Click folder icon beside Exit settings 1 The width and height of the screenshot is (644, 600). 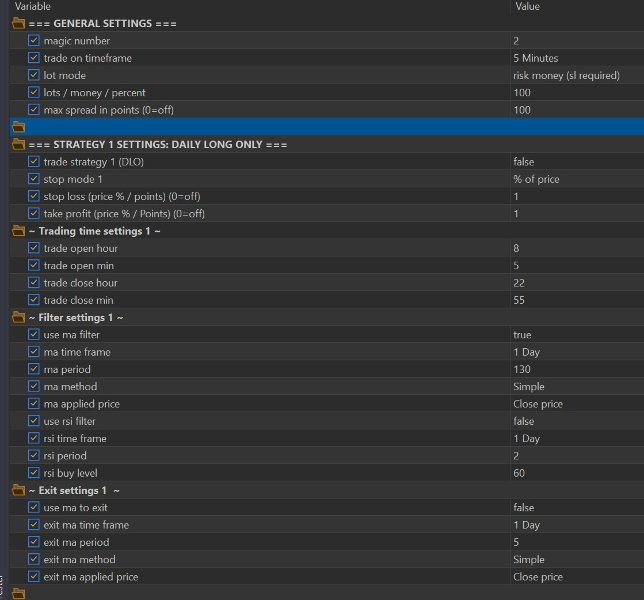click(18, 490)
